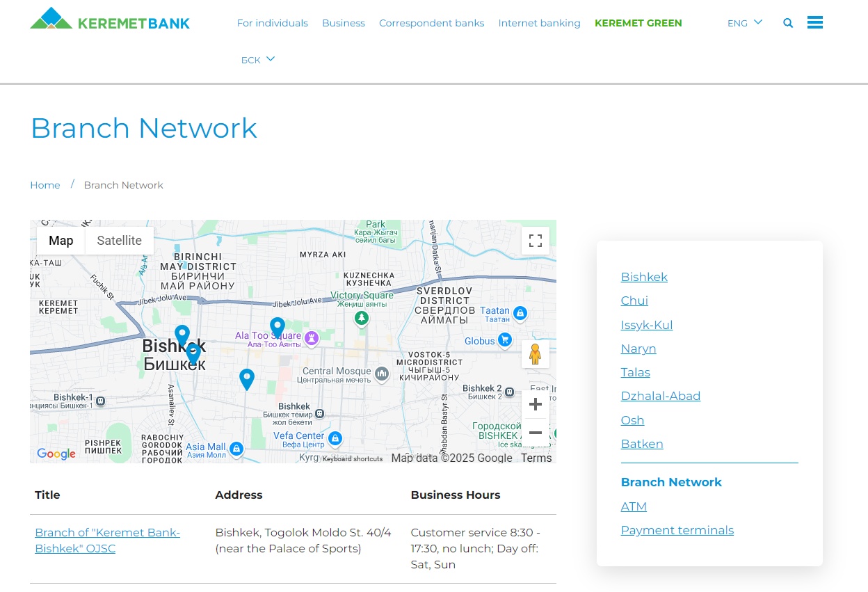Image resolution: width=868 pixels, height=592 pixels.
Task: Click the Globus shopping marker on map
Action: click(505, 340)
